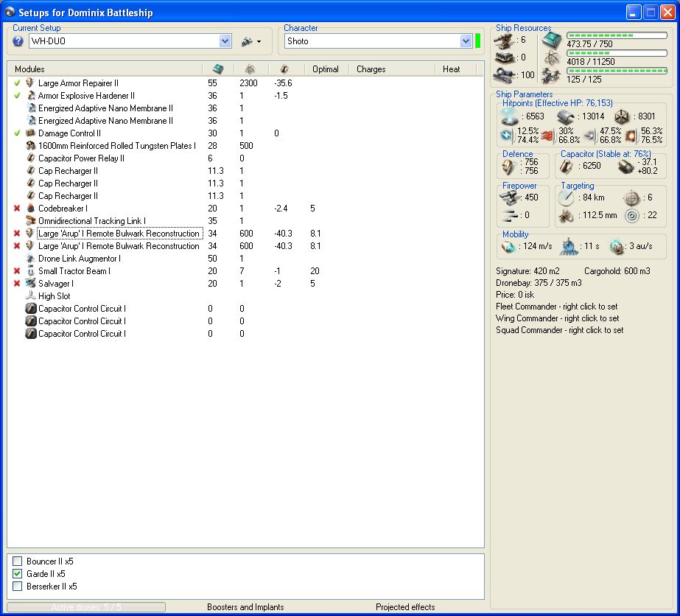Open the Projected effects tab

point(405,607)
